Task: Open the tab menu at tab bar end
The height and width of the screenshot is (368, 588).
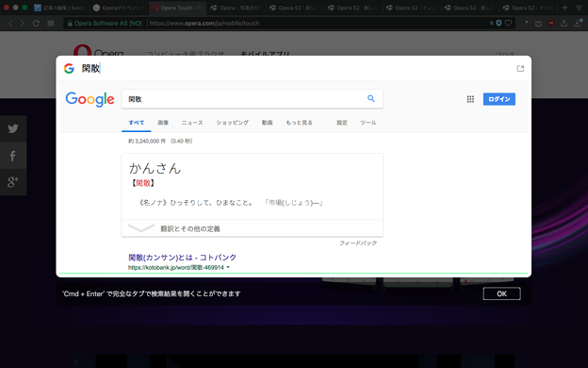Action: point(579,8)
